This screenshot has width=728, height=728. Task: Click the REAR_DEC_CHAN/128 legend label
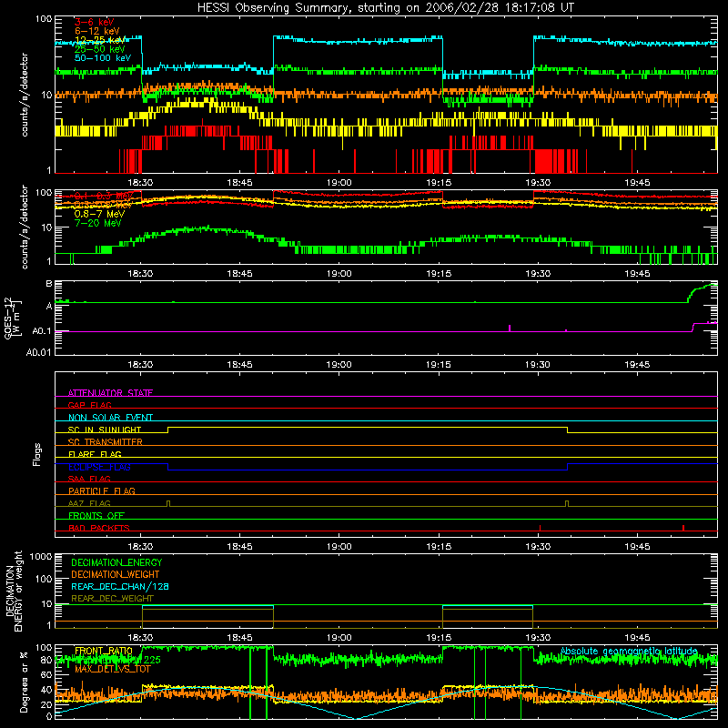(120, 586)
